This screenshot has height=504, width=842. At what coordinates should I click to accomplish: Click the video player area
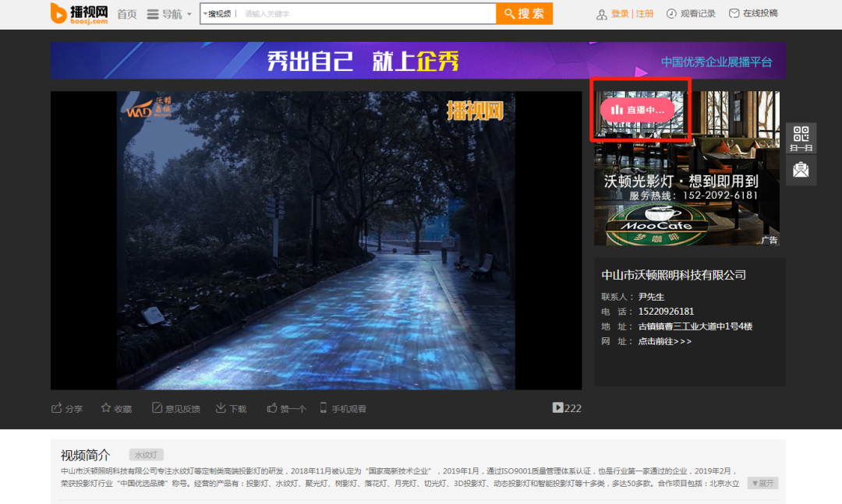click(x=316, y=240)
